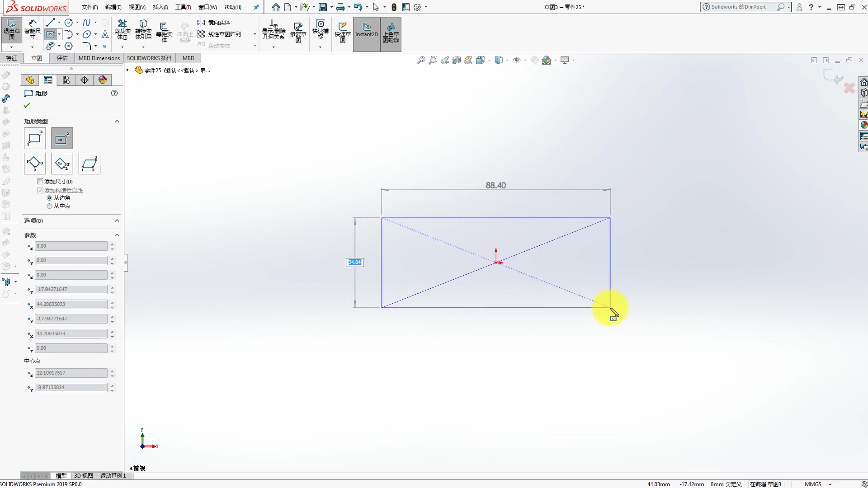This screenshot has height=488, width=868.
Task: Click the Mirror Entities (镜向实体) tool
Action: pos(214,23)
